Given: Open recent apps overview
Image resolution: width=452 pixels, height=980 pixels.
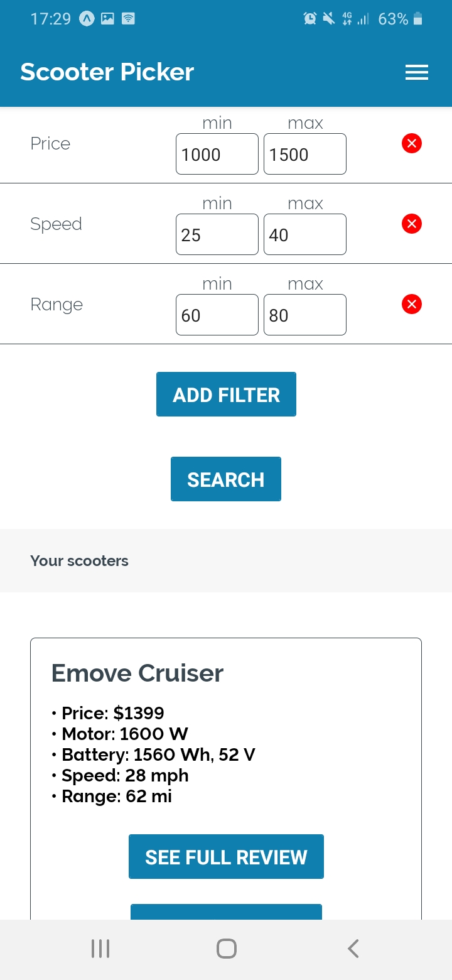Looking at the screenshot, I should (x=100, y=949).
